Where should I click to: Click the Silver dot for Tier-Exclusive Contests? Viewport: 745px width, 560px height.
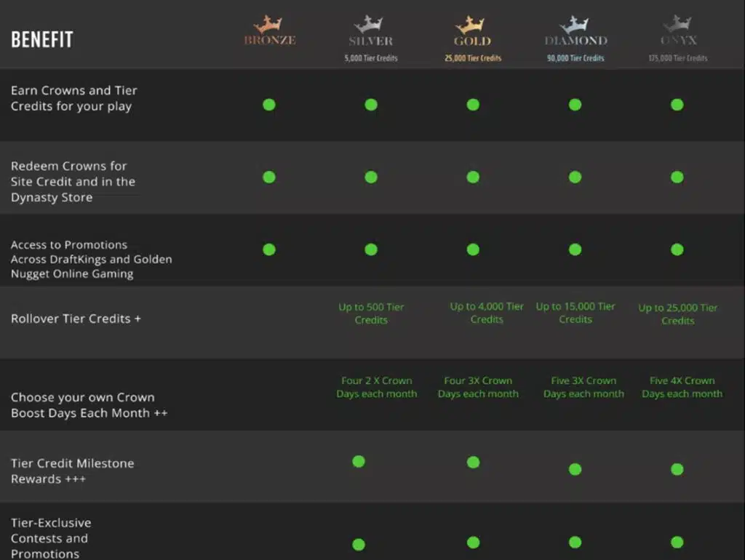[x=359, y=544]
